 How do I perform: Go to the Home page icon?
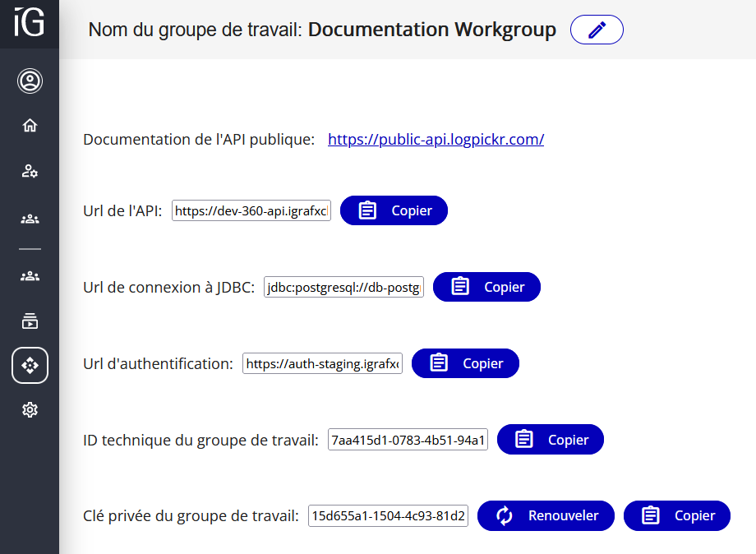30,126
